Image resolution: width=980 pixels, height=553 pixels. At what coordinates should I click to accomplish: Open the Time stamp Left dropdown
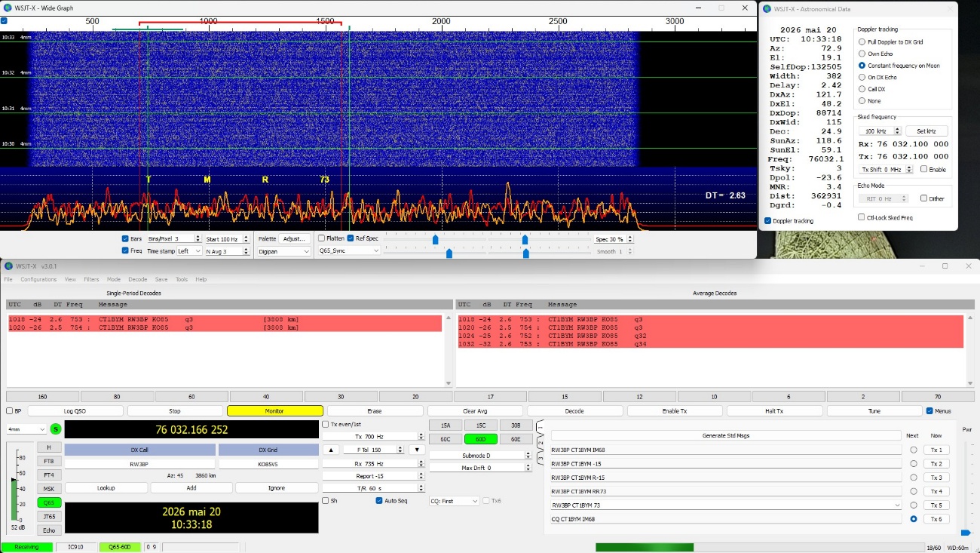pos(189,251)
